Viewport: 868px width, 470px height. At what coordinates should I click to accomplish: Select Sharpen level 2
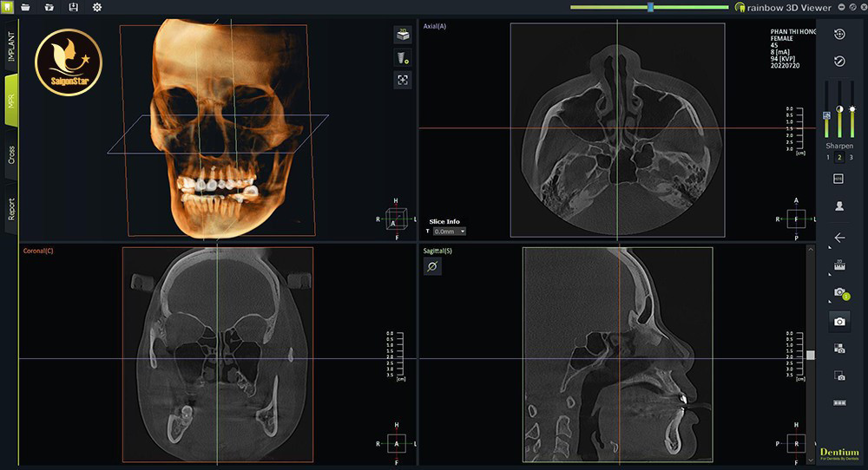pyautogui.click(x=839, y=157)
